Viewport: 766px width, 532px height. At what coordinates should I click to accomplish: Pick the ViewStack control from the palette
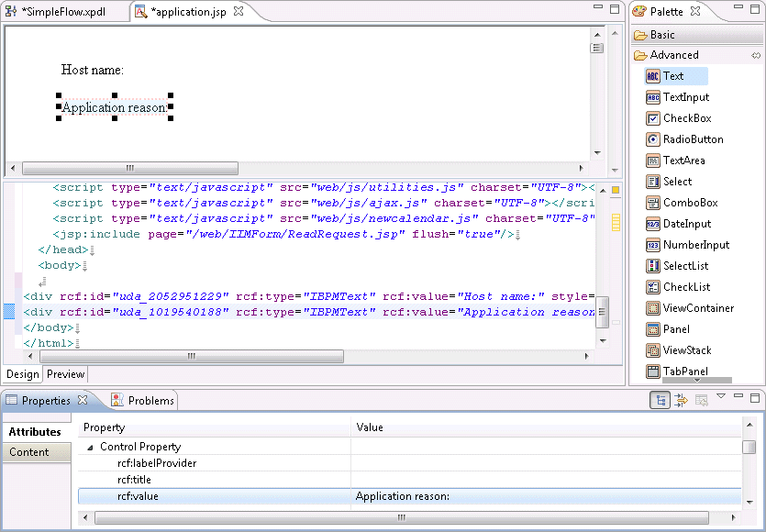tap(686, 350)
